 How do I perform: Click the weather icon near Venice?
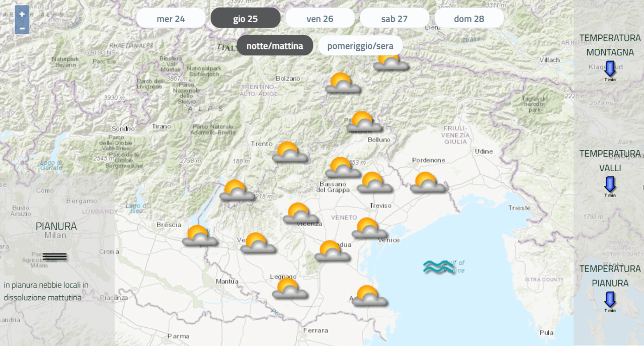(x=369, y=228)
